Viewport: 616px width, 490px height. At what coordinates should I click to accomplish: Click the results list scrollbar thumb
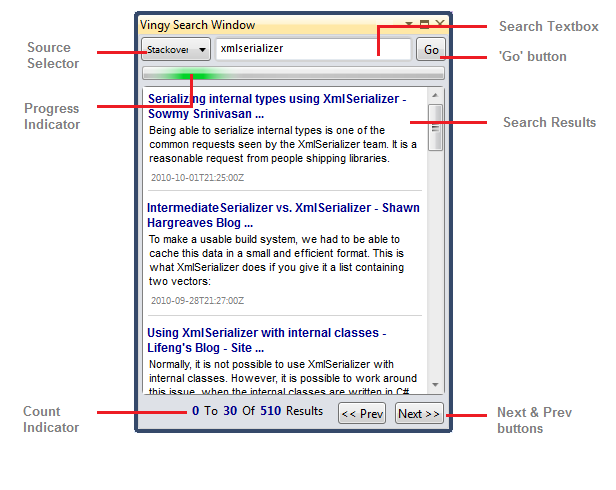tap(435, 127)
